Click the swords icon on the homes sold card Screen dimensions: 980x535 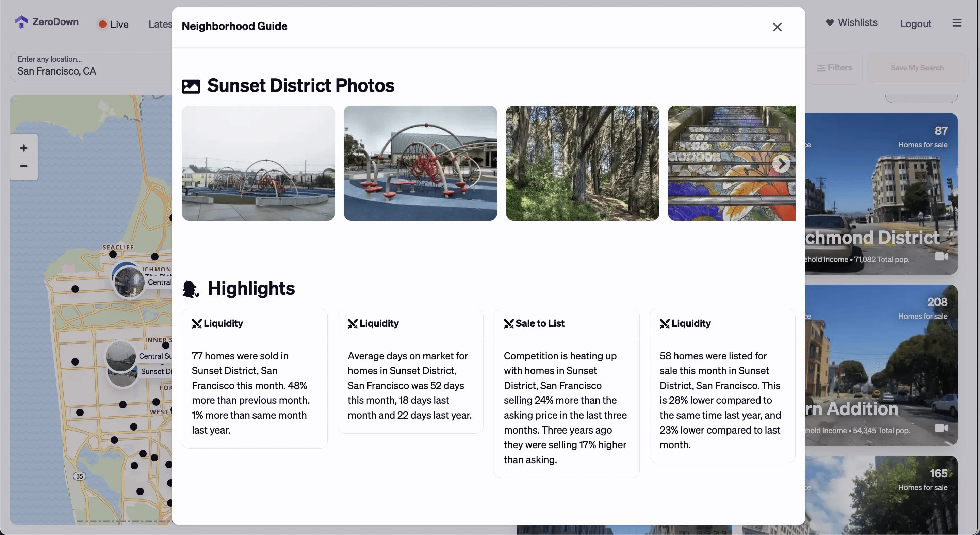pos(197,324)
